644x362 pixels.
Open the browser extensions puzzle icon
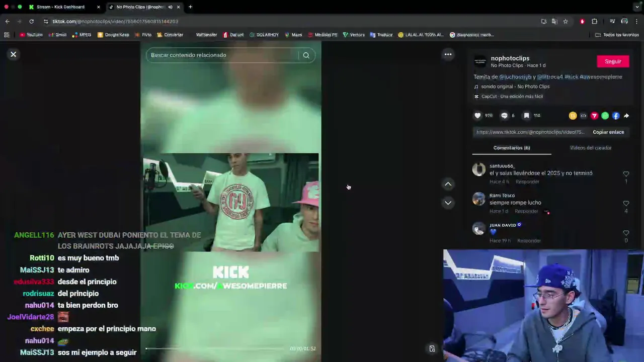(594, 22)
